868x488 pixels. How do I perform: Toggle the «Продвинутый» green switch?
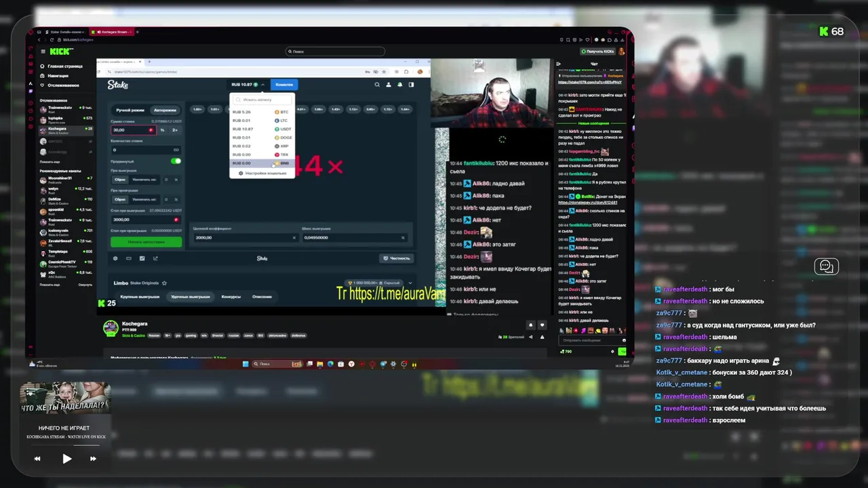coord(176,161)
